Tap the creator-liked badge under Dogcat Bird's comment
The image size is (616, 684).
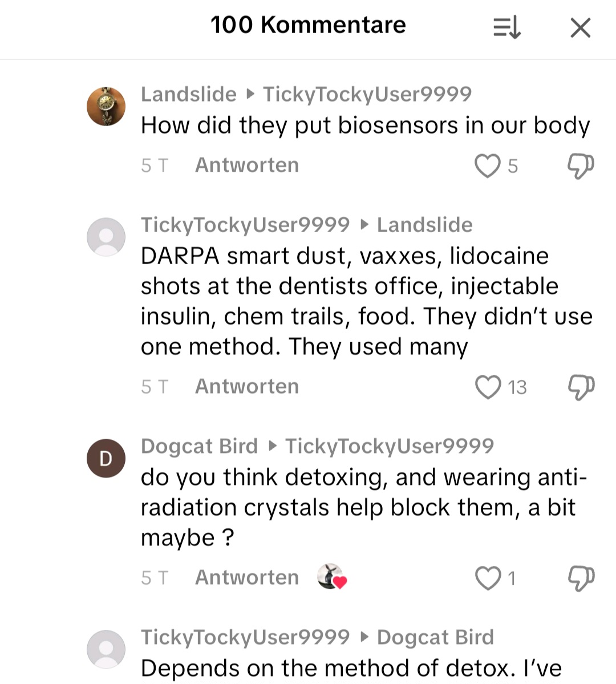[x=332, y=577]
